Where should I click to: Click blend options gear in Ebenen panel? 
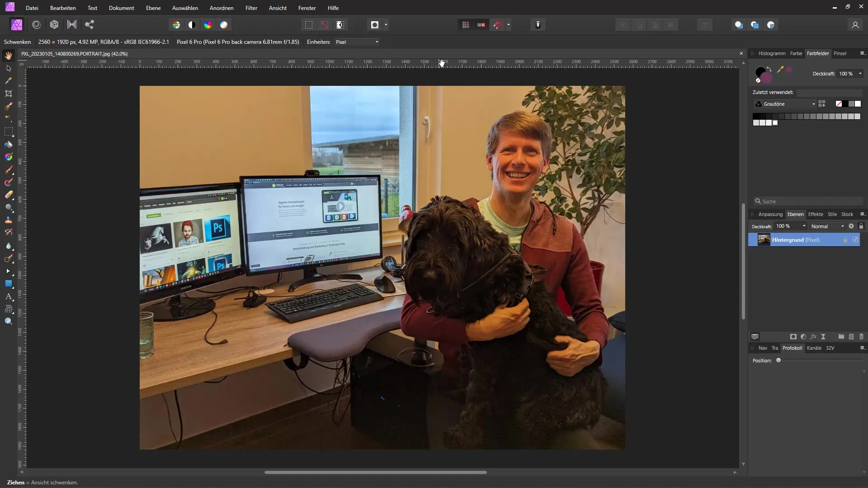[851, 226]
